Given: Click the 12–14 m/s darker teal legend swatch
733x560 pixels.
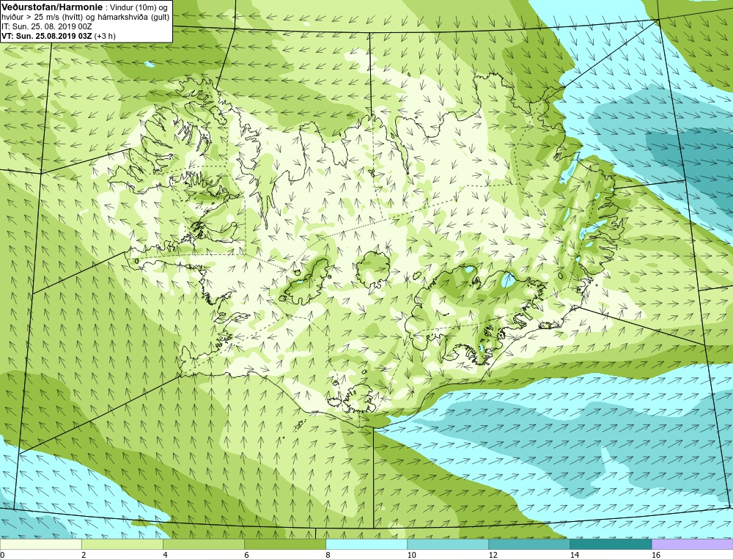Looking at the screenshot, I should click(x=528, y=544).
